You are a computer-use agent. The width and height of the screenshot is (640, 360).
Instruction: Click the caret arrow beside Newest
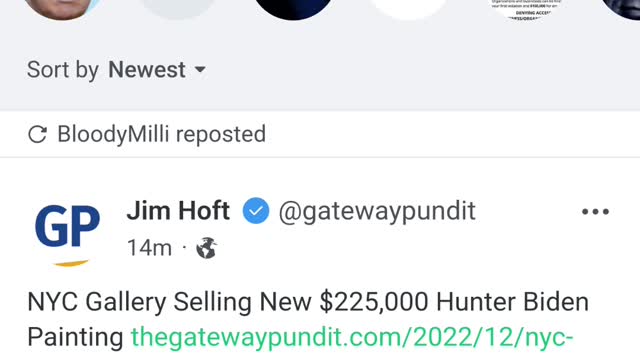click(200, 69)
